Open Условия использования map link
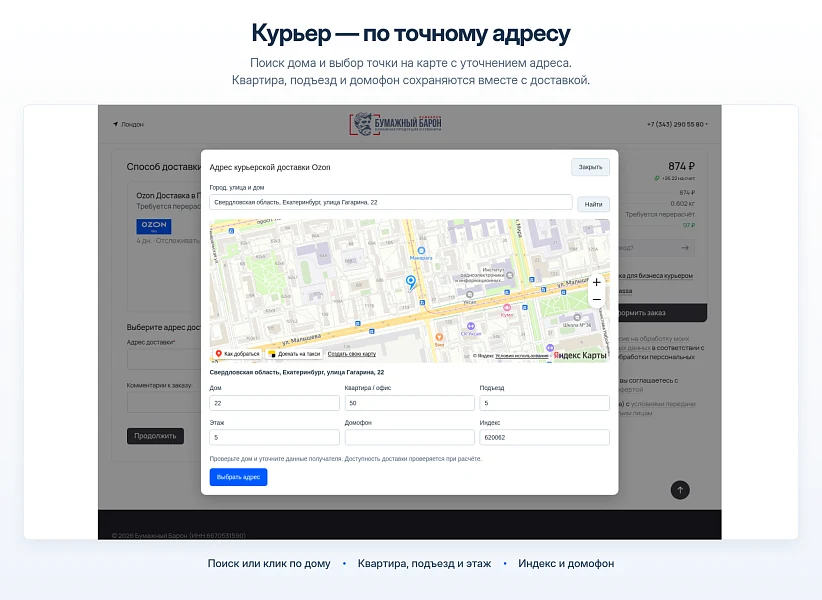Screen dimensions: 822x600 click(522, 356)
